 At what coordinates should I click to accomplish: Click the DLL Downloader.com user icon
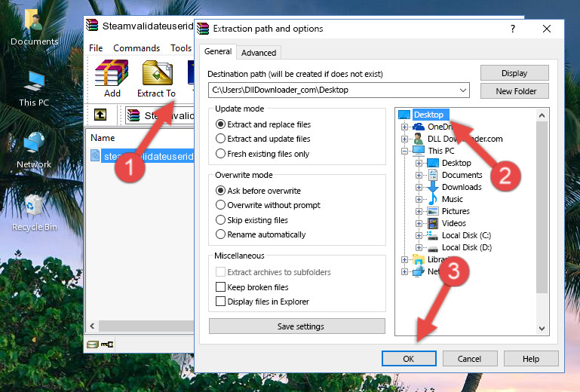click(x=419, y=139)
